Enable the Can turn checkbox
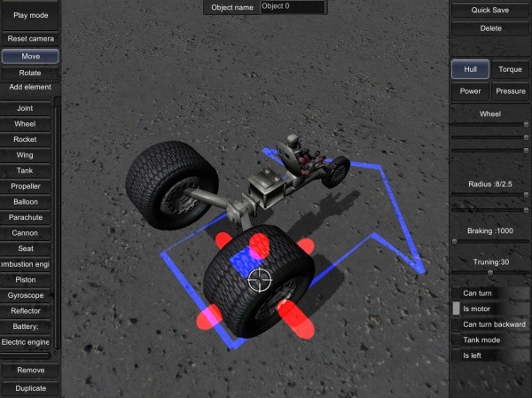 point(457,293)
